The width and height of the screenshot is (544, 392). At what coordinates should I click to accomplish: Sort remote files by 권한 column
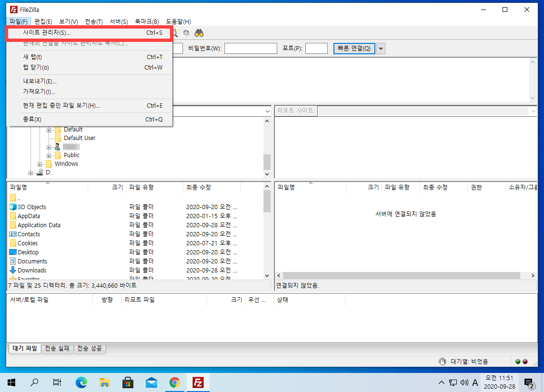[486, 187]
